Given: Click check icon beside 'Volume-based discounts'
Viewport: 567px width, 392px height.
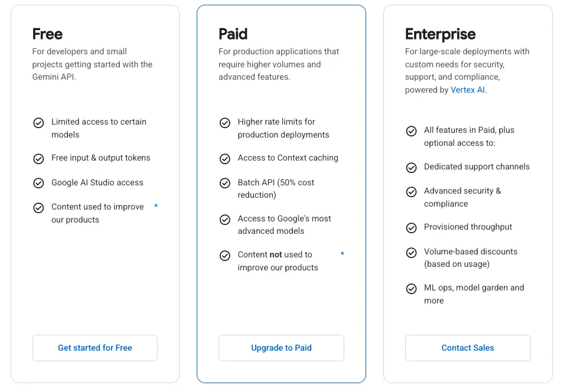Looking at the screenshot, I should [x=412, y=253].
